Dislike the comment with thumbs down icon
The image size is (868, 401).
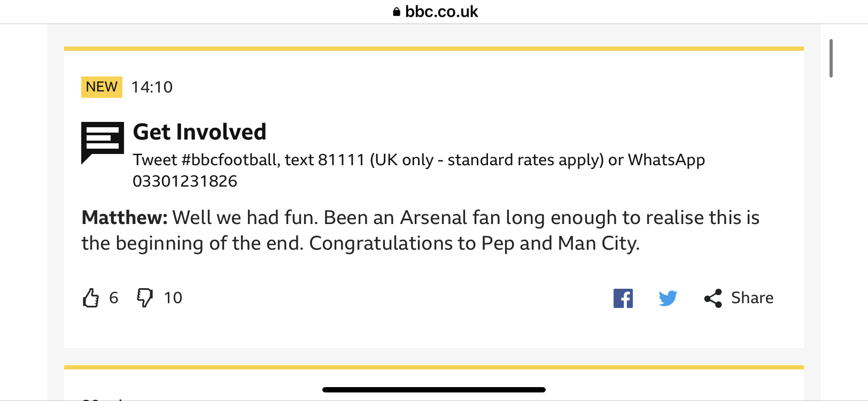(145, 298)
